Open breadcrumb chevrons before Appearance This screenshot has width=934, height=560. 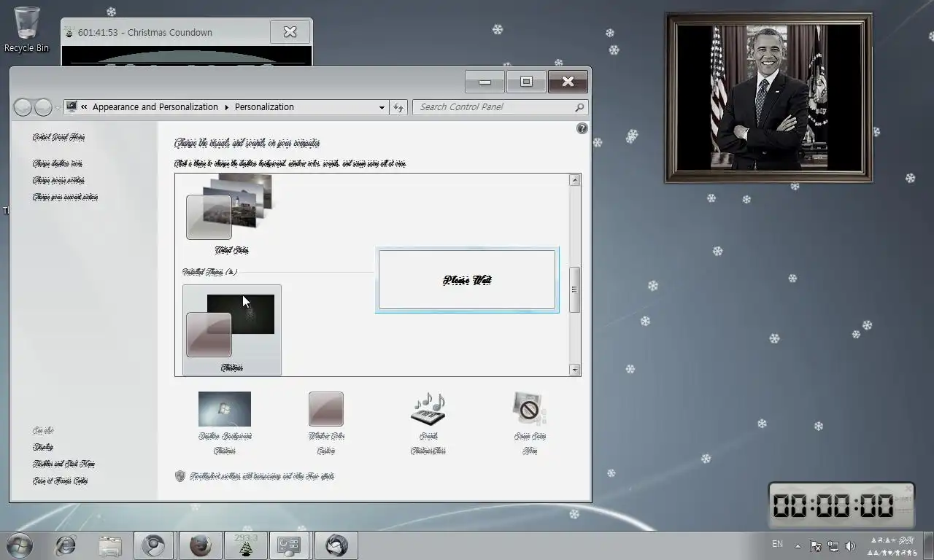click(85, 107)
